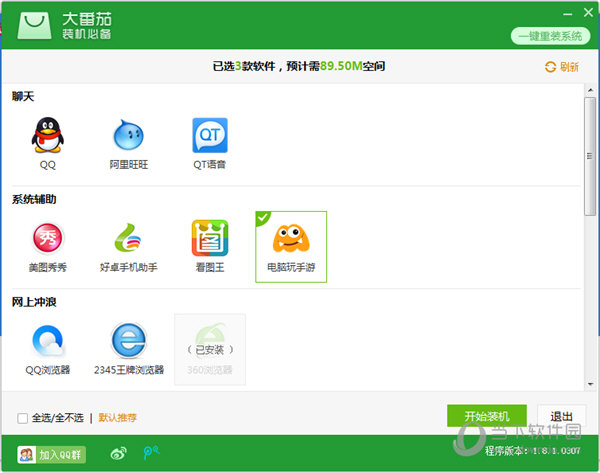Deselect the checked 电脑玩手游 app
Image resolution: width=600 pixels, height=473 pixels.
click(x=291, y=247)
